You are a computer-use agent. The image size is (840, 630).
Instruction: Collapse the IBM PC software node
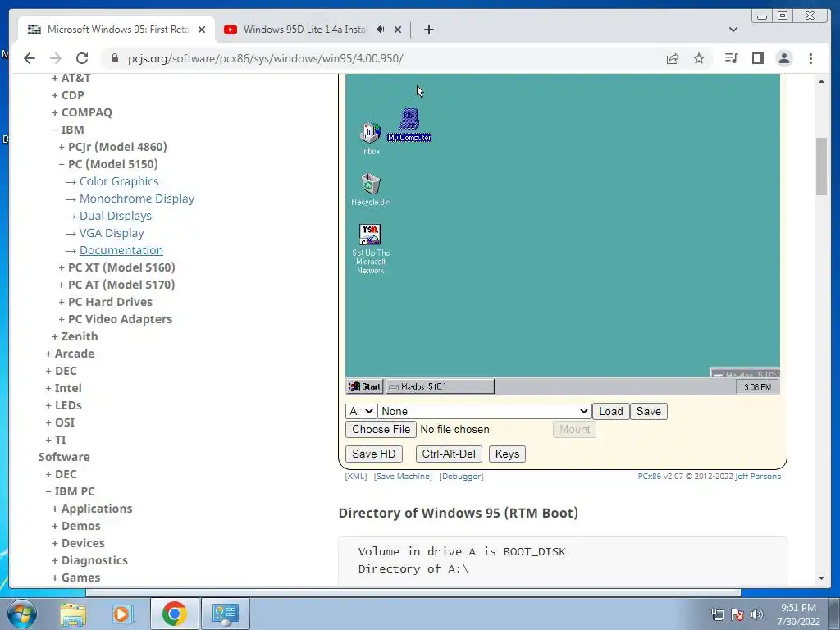(71, 491)
